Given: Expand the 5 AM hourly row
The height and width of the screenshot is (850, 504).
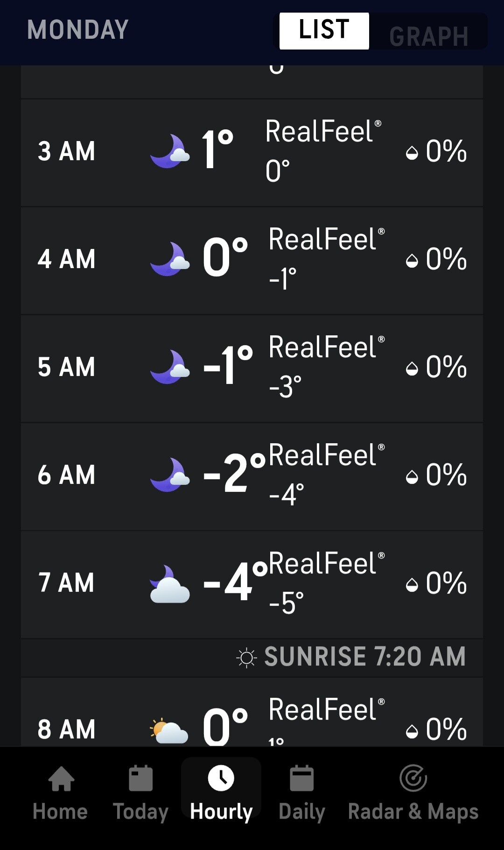Looking at the screenshot, I should click(x=252, y=368).
